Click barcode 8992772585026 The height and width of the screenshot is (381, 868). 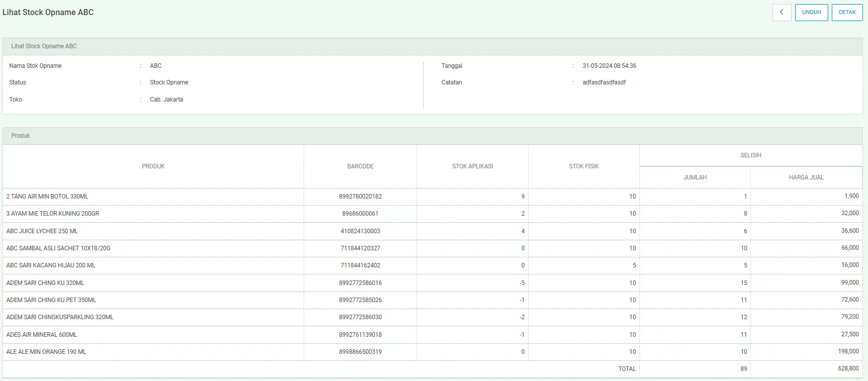360,300
